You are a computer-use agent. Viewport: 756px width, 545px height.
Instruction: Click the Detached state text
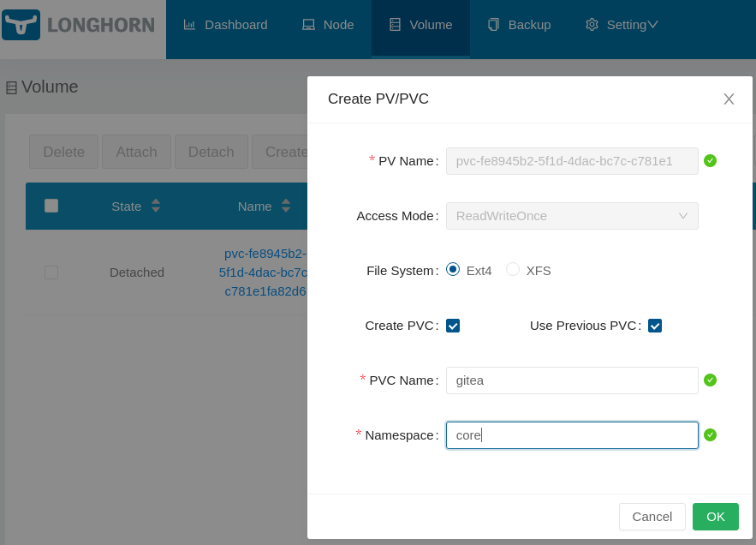tap(137, 272)
